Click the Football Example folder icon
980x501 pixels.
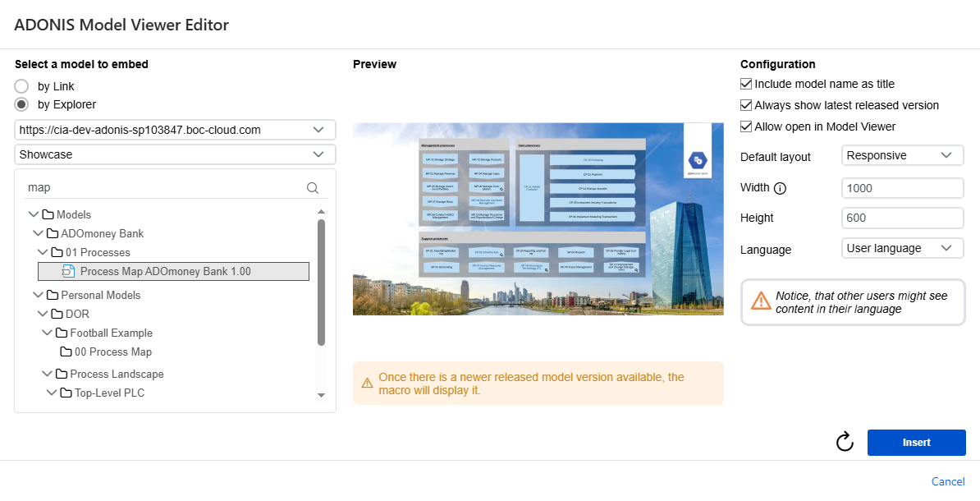tap(62, 333)
